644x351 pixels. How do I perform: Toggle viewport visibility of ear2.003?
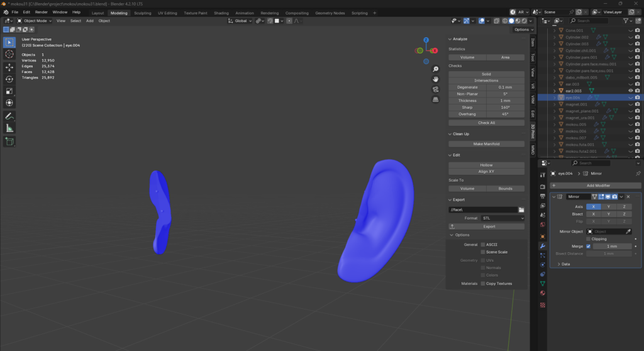tap(630, 91)
